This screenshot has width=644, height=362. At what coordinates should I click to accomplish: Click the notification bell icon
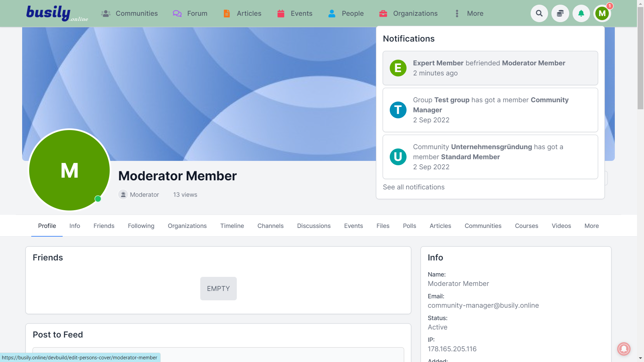[x=581, y=13]
